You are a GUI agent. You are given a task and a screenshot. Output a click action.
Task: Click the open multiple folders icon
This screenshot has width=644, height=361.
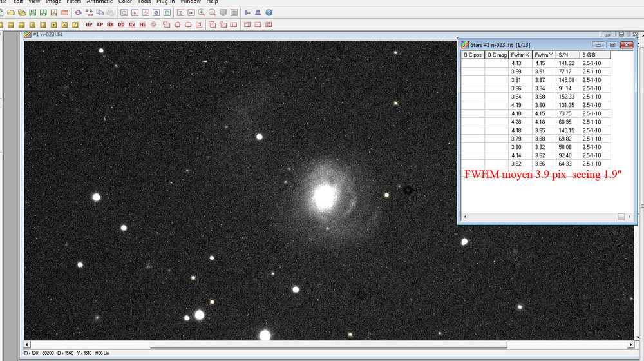click(22, 13)
